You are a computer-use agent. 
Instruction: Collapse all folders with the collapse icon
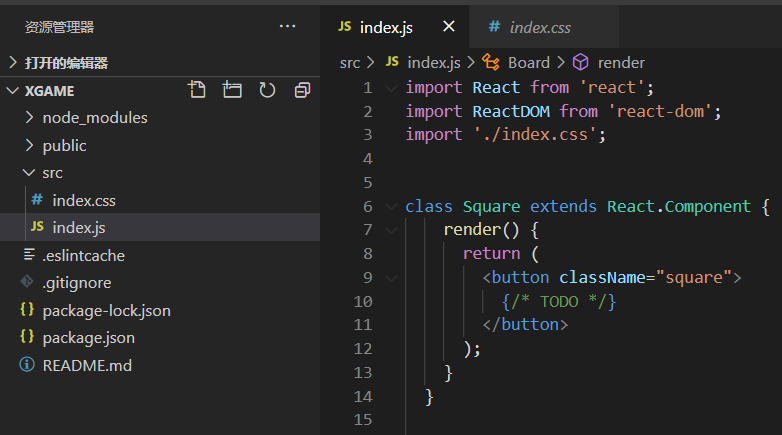tap(302, 90)
